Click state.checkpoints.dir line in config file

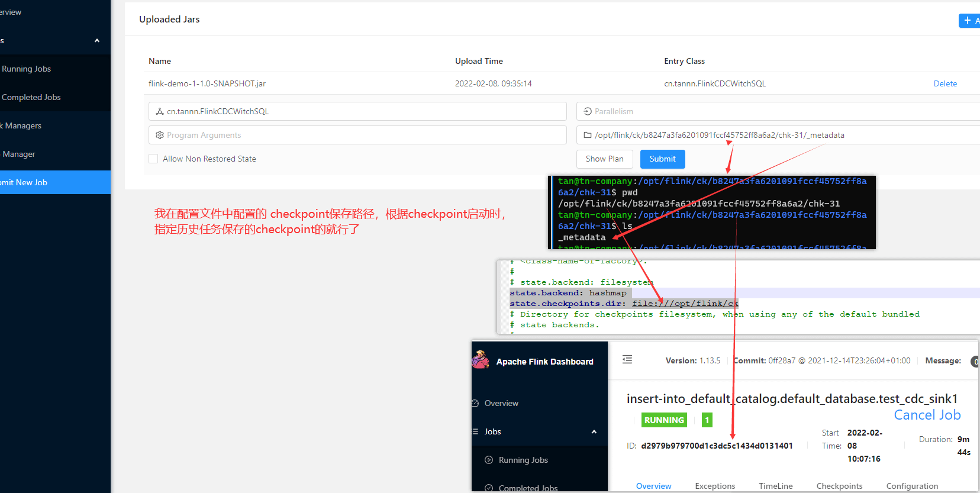click(624, 304)
